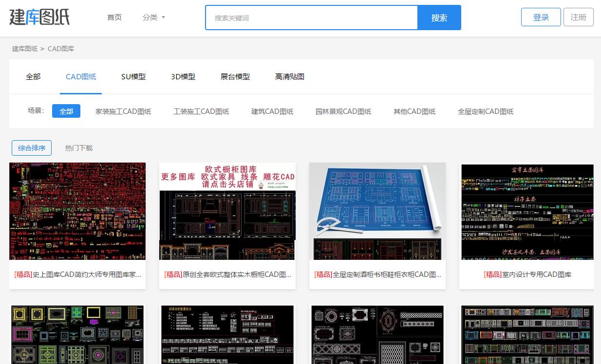601x364 pixels.
Task: Switch to the SU模型 tab
Action: tap(133, 76)
